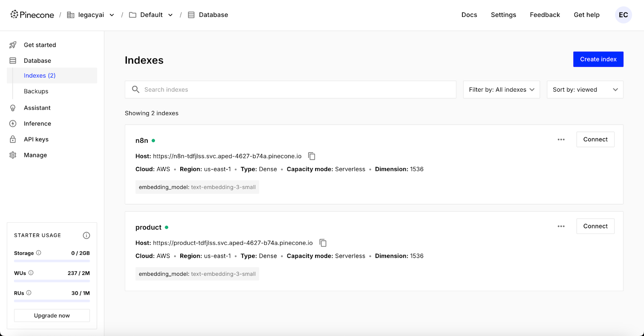Image resolution: width=644 pixels, height=336 pixels.
Task: Click the WUs info icon
Action: click(31, 272)
